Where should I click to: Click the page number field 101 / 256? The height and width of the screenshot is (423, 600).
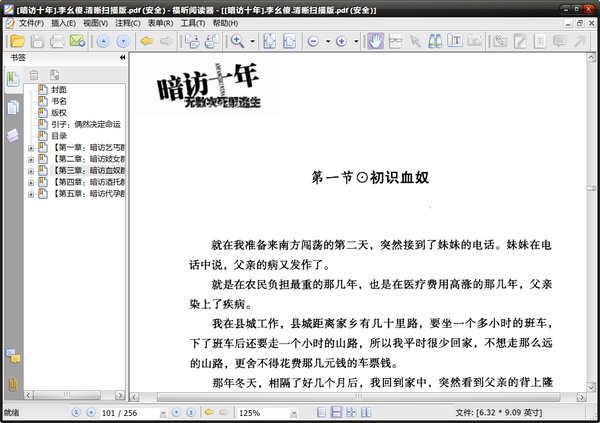pyautogui.click(x=129, y=413)
